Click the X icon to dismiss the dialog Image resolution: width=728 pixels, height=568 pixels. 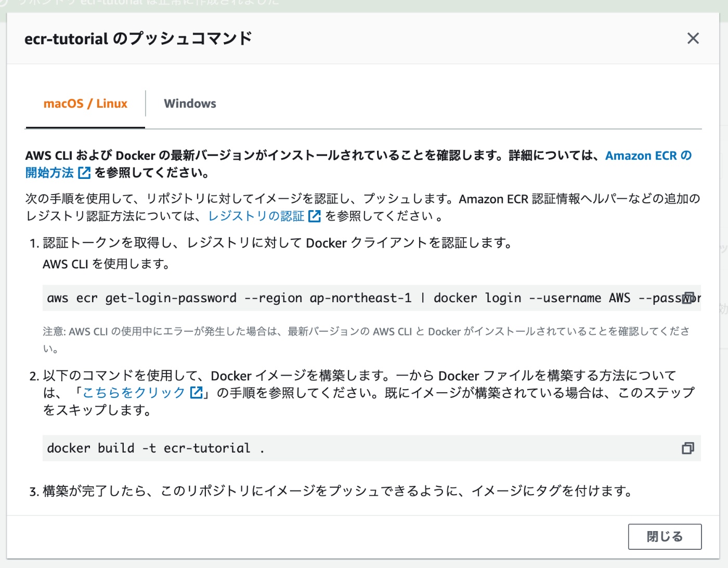click(693, 38)
